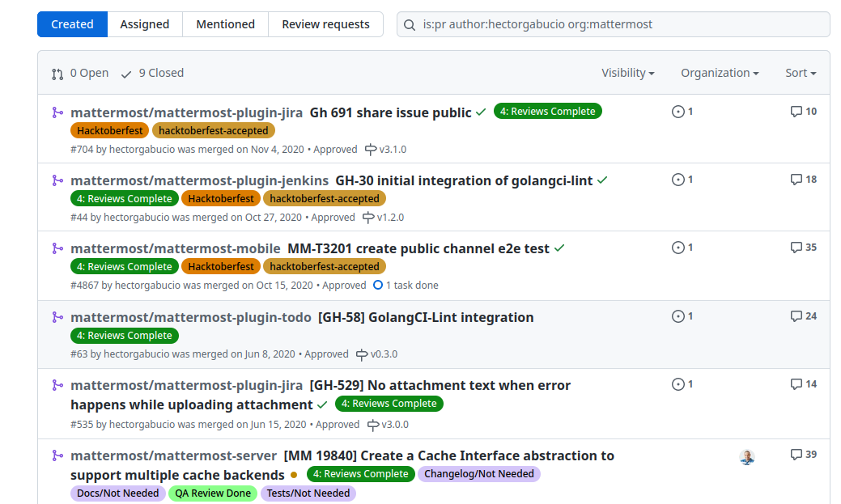Click the QA Review Done label
This screenshot has height=504, width=841.
tap(213, 493)
